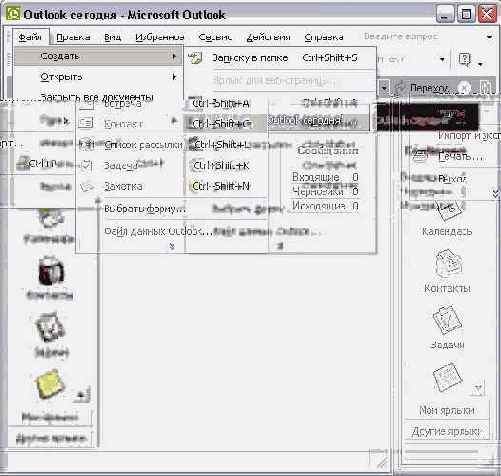Screen dimensions: 501x476
Task: Open toolbar options arrow beside Help icon
Action: pyautogui.click(x=480, y=63)
